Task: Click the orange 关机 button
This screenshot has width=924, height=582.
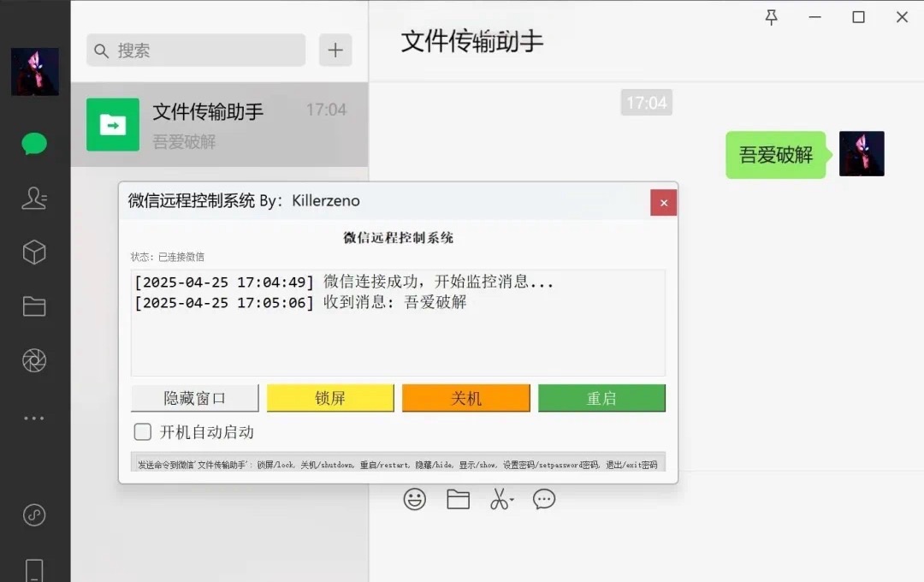Action: 466,398
